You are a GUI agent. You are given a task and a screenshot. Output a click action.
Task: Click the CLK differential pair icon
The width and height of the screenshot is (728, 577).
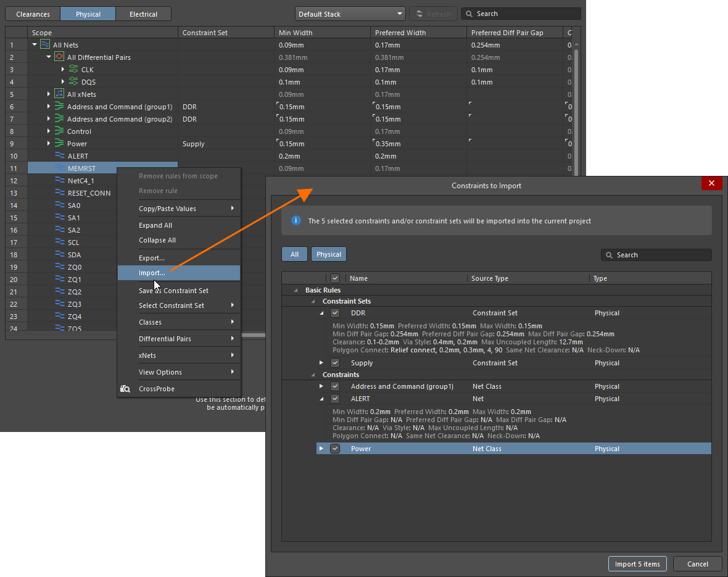pyautogui.click(x=73, y=69)
